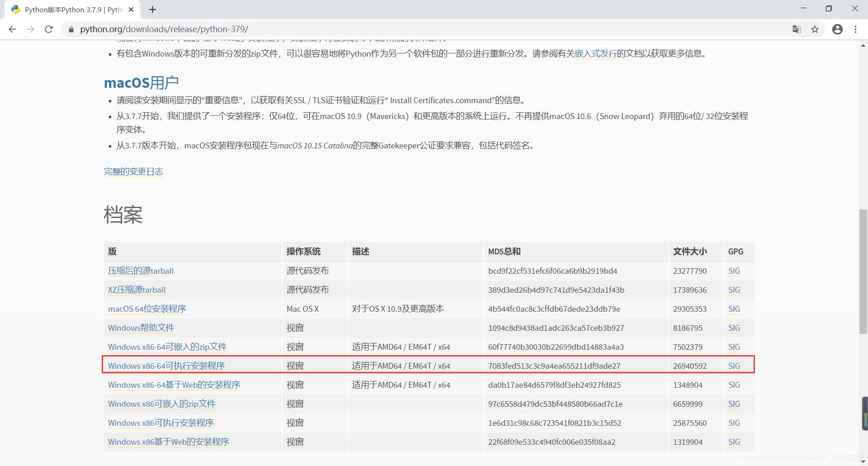Open the 完整的变更日志 link

[133, 171]
